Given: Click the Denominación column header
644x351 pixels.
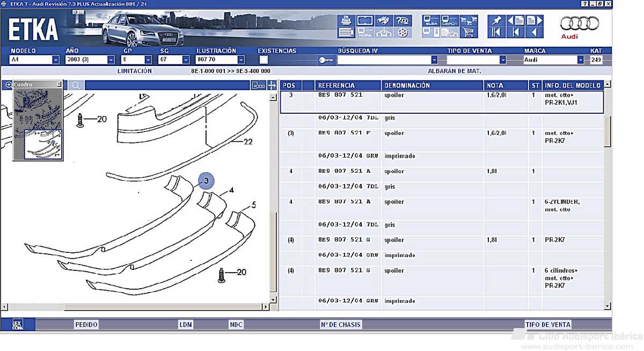Looking at the screenshot, I should tap(433, 85).
